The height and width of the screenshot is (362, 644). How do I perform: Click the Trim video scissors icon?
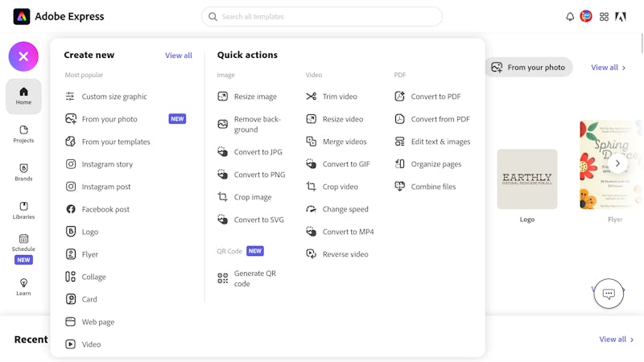click(312, 97)
